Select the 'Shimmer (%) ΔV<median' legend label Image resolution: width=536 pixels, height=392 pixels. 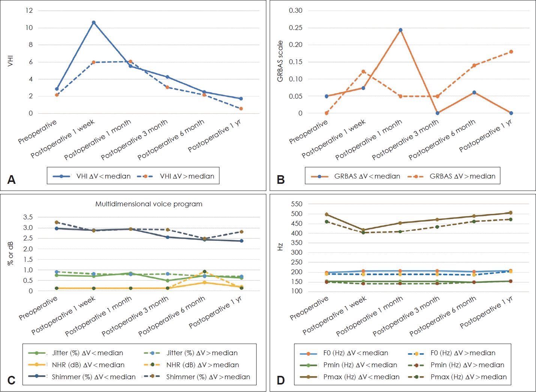coord(94,377)
